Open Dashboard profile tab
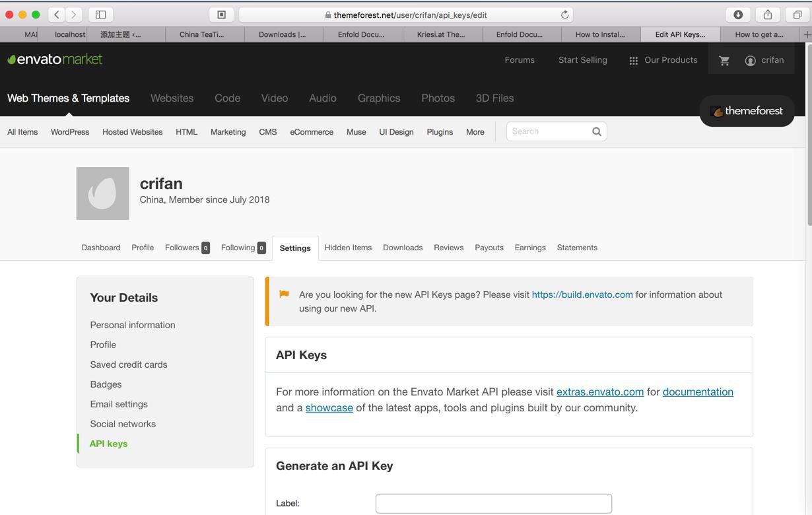812x515 pixels. click(101, 248)
